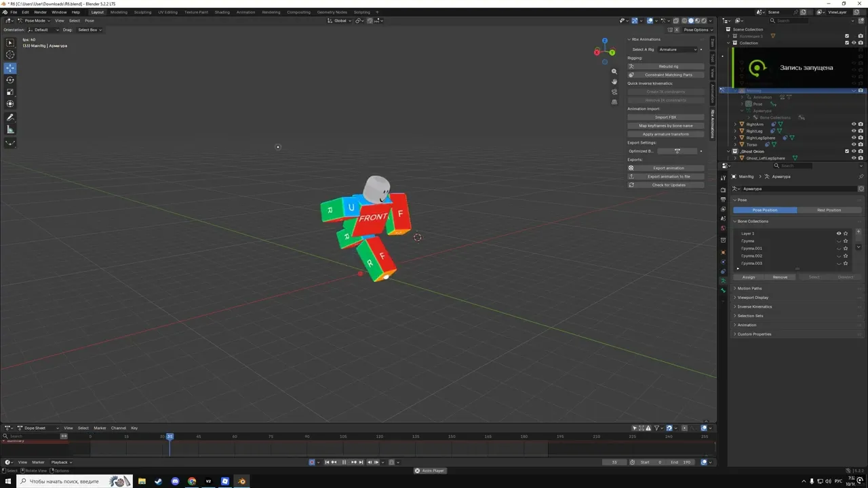Expand the Motion Paths panel
Viewport: 868px width, 488px height.
coord(749,288)
